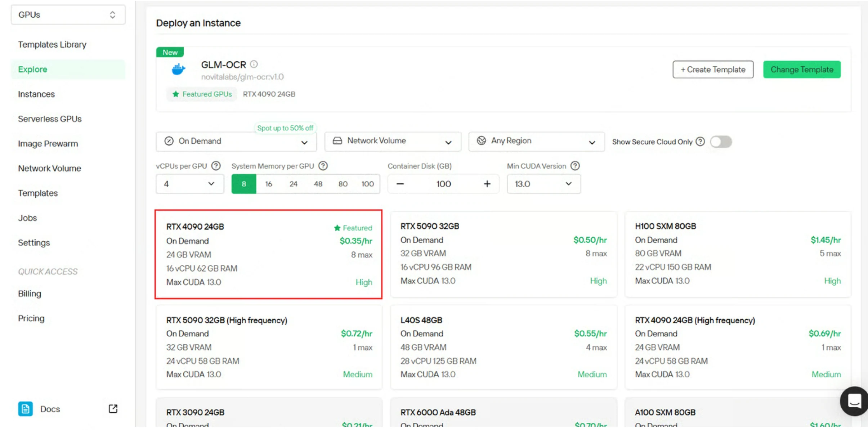
Task: Click Show Secure Cloud Only help icon
Action: [700, 142]
